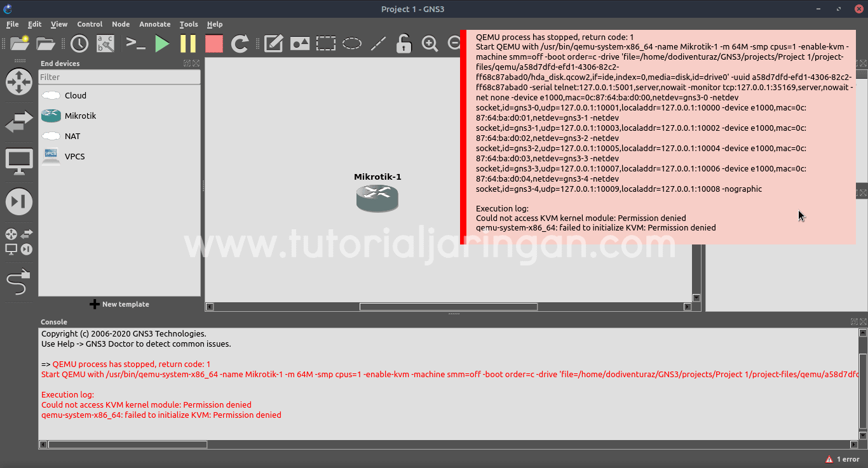Open the console connect icon in the toolbar

point(135,44)
